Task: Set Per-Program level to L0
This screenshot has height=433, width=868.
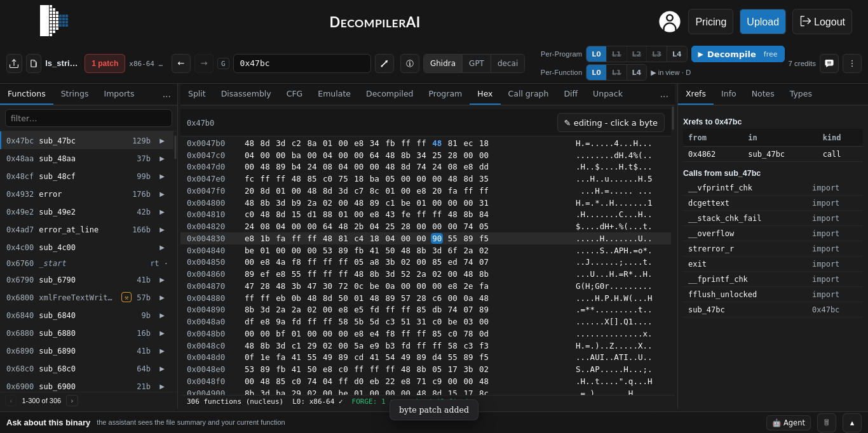Action: pos(596,54)
